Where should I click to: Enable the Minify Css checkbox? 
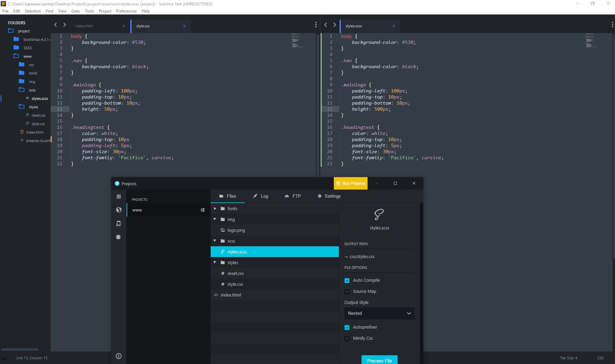click(x=347, y=338)
